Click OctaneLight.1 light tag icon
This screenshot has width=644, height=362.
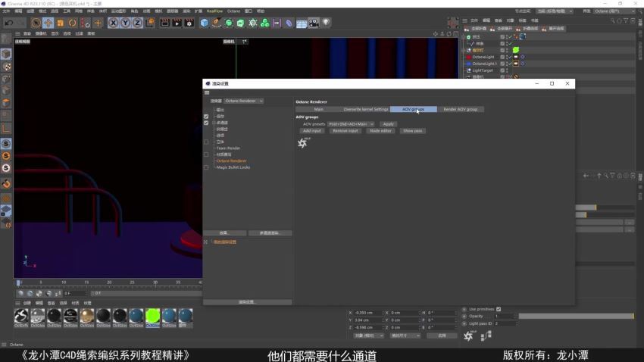click(516, 64)
